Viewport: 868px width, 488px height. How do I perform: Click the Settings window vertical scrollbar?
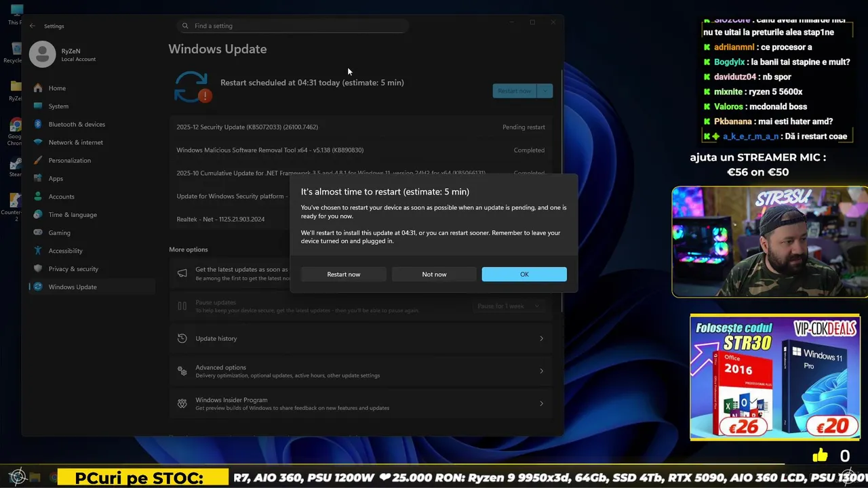pos(561,190)
